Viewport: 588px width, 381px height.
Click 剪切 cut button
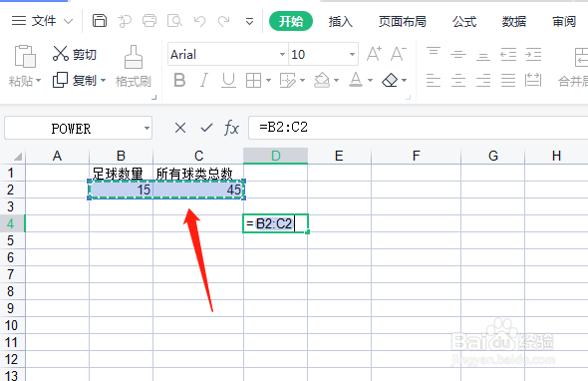pos(75,54)
